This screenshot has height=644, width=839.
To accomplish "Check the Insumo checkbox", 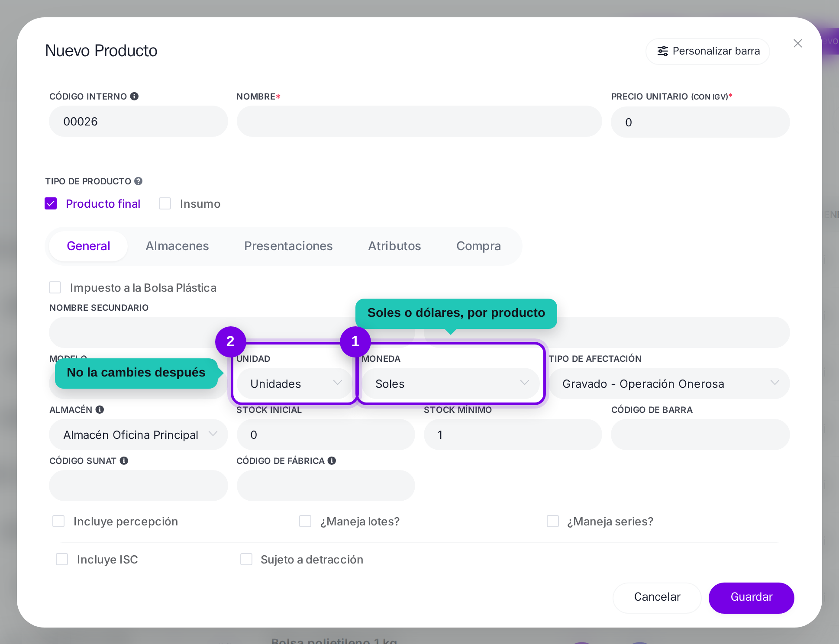I will [165, 203].
